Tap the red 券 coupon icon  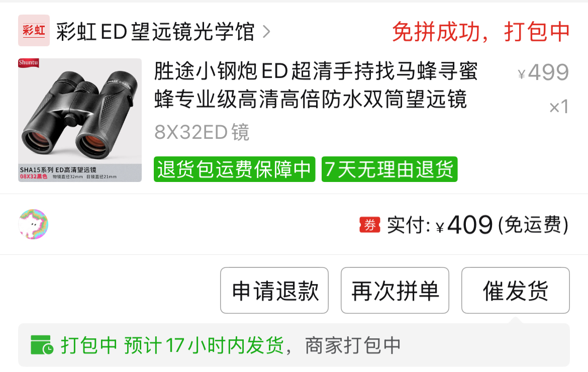point(370,225)
